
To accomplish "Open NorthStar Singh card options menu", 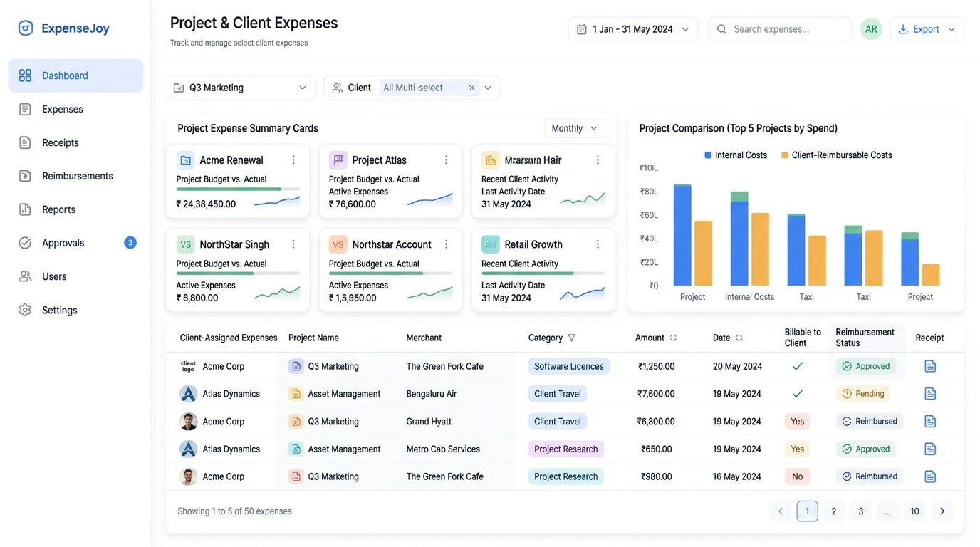I will (293, 244).
